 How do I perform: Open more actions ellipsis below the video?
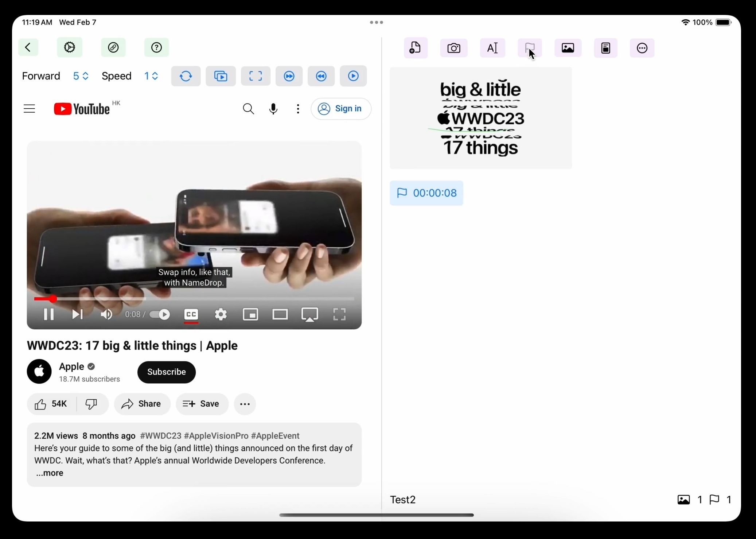tap(245, 404)
